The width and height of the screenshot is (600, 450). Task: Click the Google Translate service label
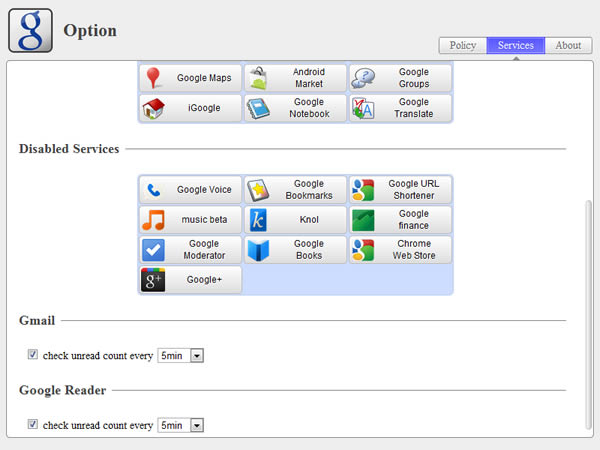[x=414, y=108]
